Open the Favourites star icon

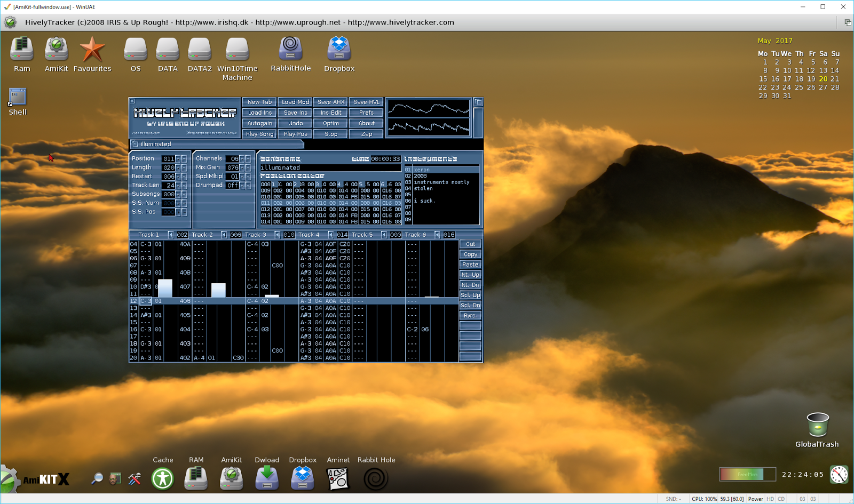(92, 49)
